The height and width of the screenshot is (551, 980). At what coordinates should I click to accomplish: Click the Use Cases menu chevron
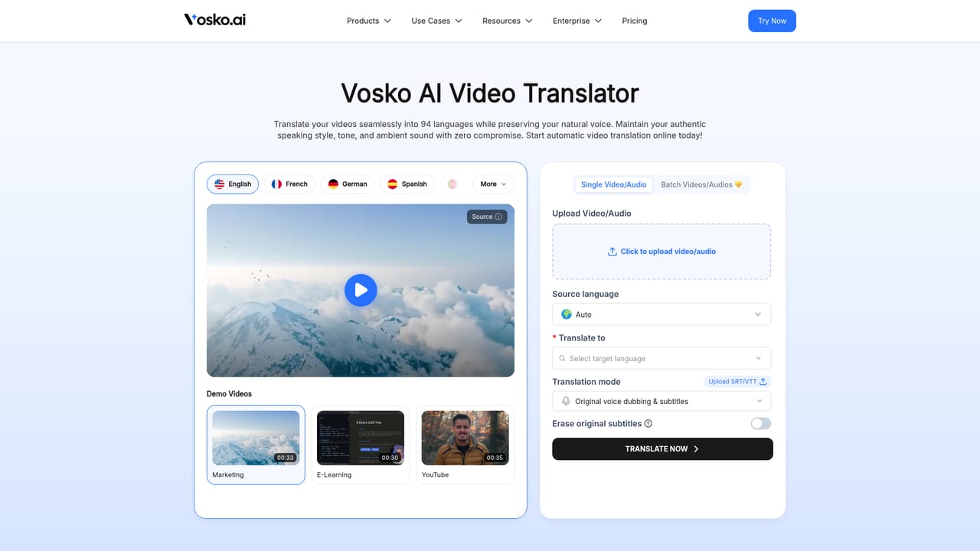coord(459,21)
